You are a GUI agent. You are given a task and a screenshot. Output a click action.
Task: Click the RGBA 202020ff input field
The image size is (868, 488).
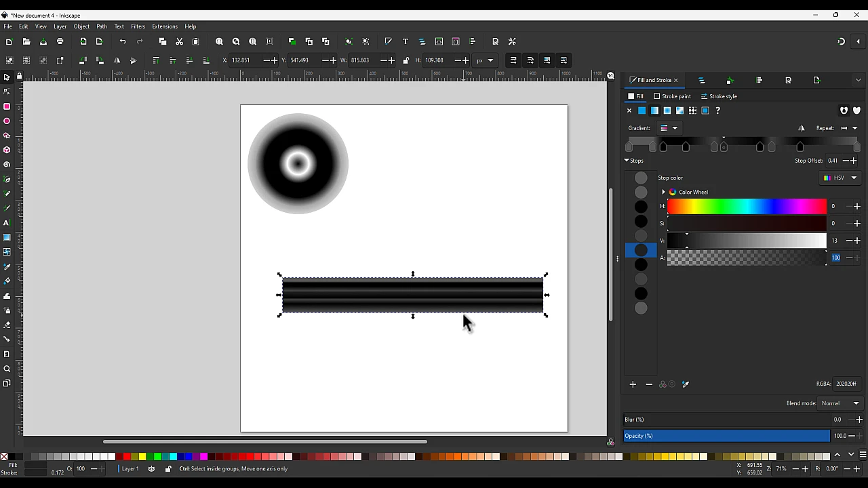[847, 384]
